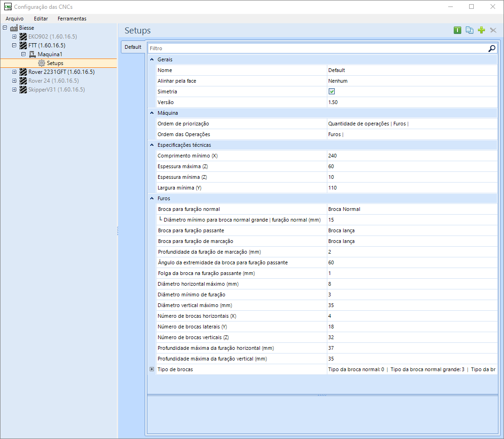Click the Profundidade máxima da furação horizontal value

pos(412,348)
